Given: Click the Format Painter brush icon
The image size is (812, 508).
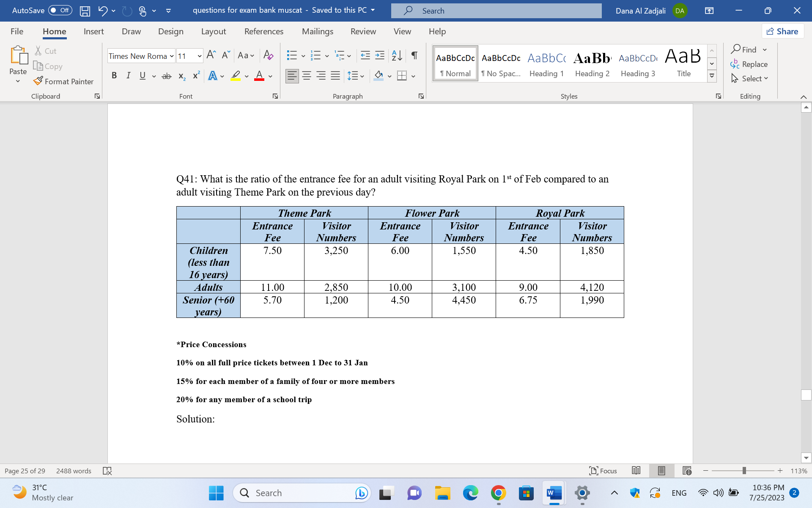Looking at the screenshot, I should point(38,81).
